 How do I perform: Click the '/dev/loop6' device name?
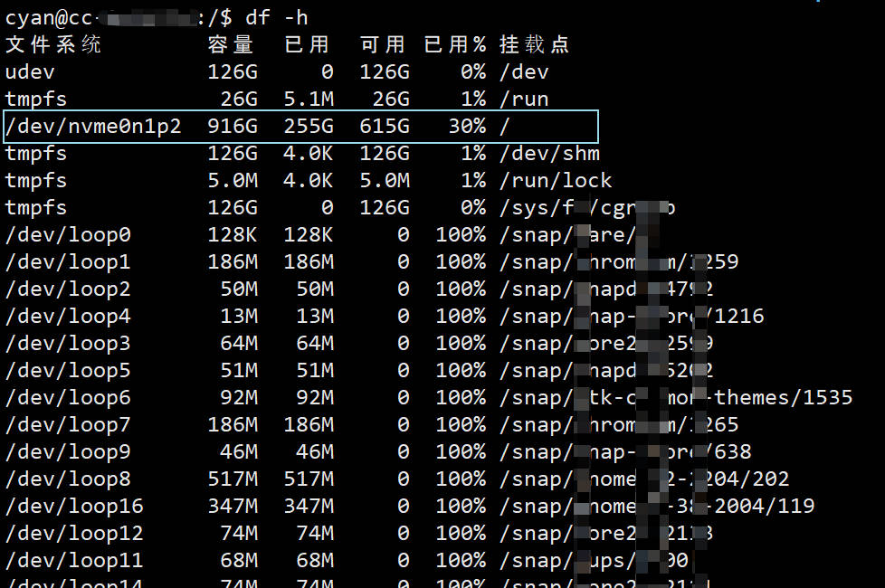(68, 397)
